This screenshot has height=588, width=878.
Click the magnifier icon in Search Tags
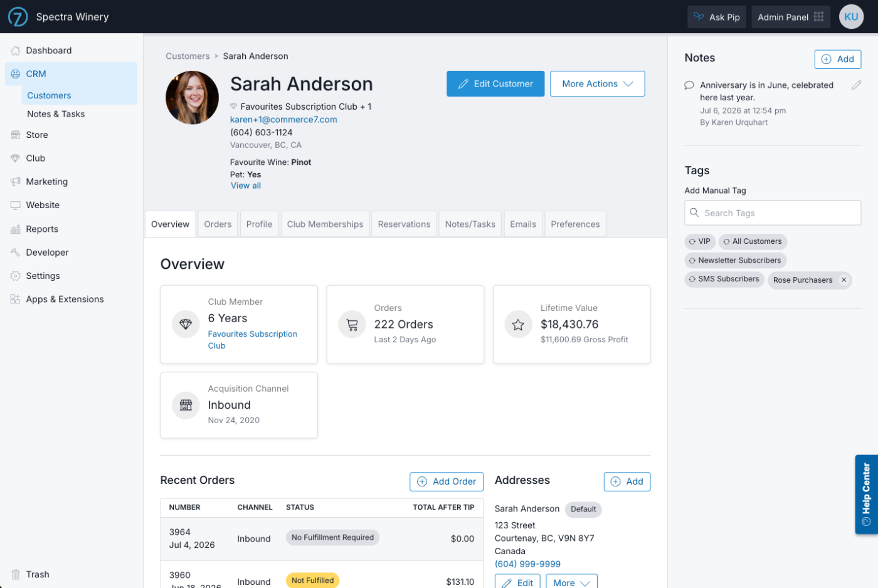[694, 213]
